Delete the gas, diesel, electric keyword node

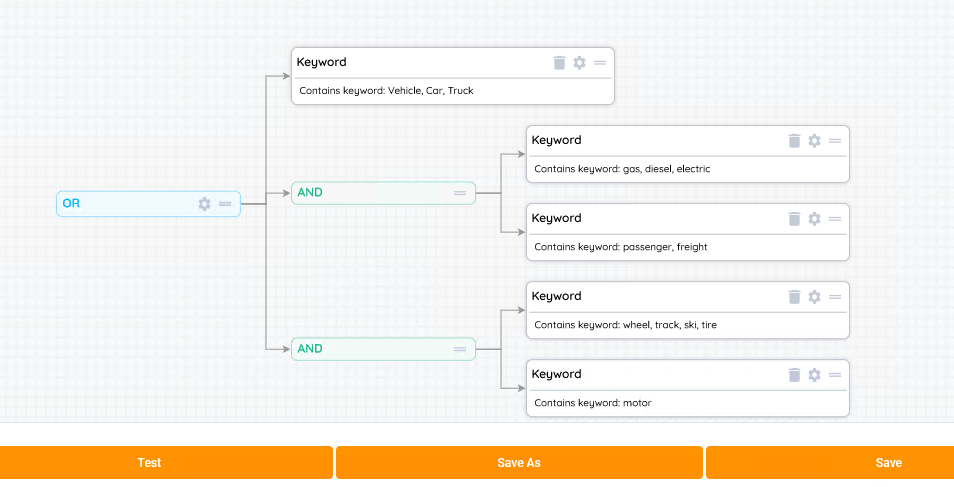click(794, 141)
